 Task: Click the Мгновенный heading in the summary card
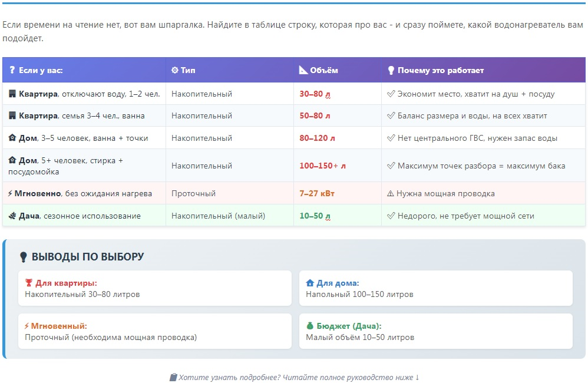pyautogui.click(x=59, y=326)
